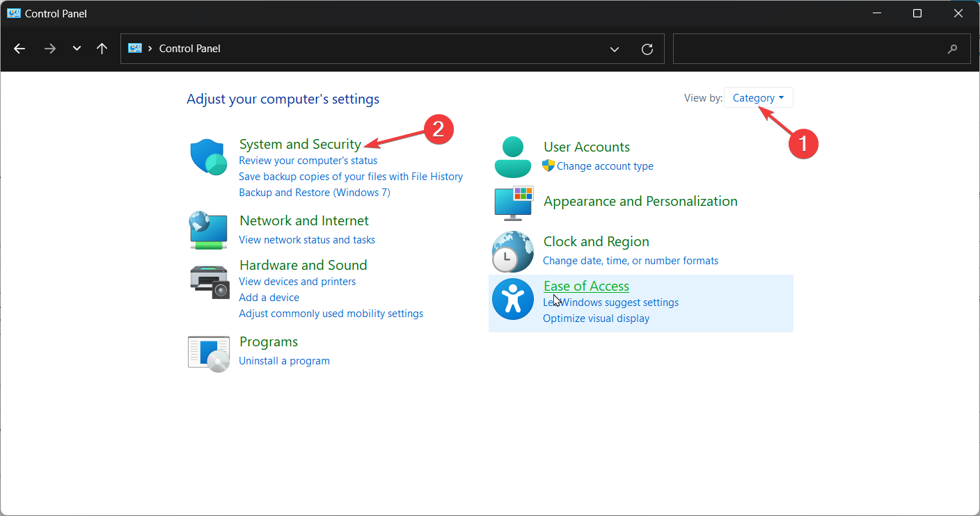This screenshot has width=980, height=516.
Task: Click the System and Security shield icon
Action: pos(208,156)
